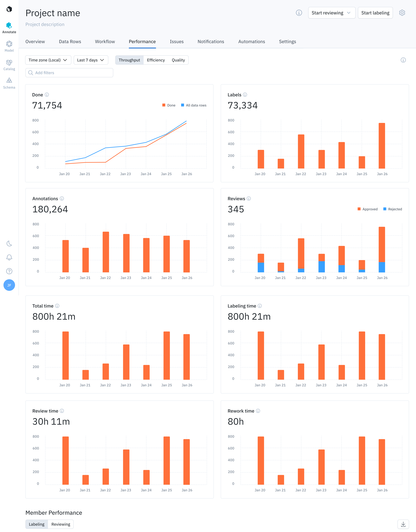416x532 pixels.
Task: Switch to the Data Rows tab
Action: click(x=70, y=42)
